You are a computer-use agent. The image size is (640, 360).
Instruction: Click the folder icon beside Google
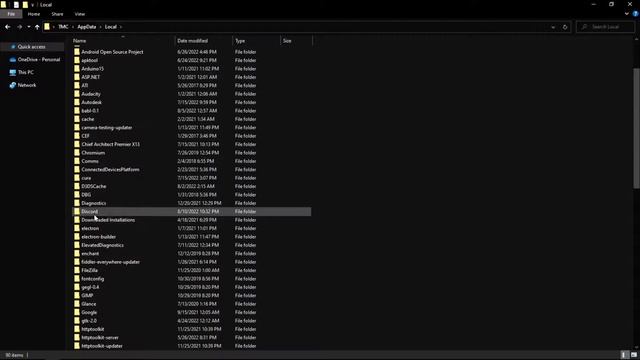click(x=77, y=312)
